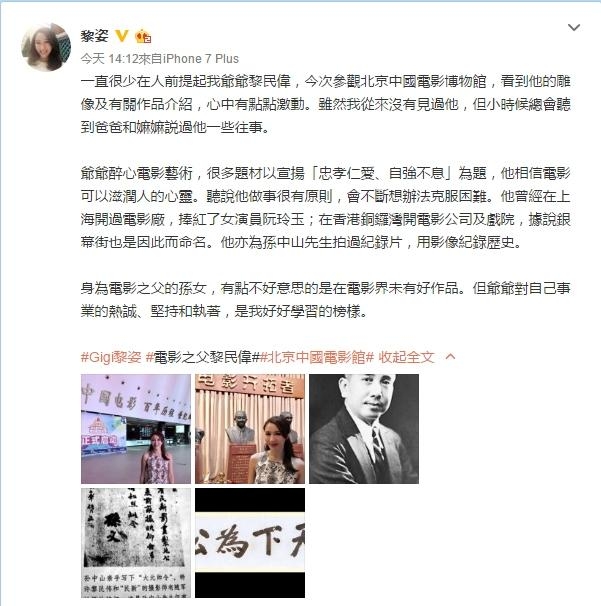This screenshot has height=606, width=601.
Task: Click the last paragraph about 電影之父的孫女
Action: tap(325, 300)
